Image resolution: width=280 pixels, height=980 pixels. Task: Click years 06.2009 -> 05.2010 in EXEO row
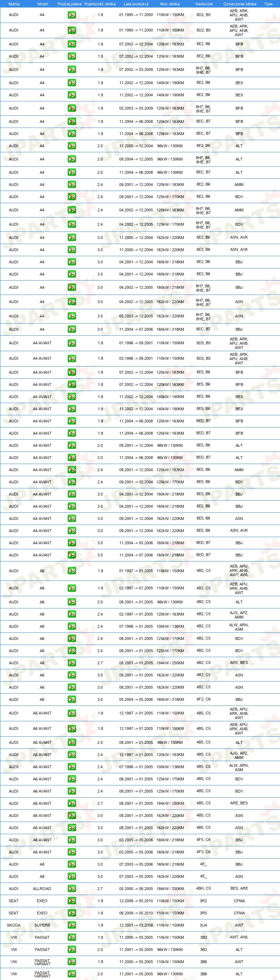[x=136, y=913]
